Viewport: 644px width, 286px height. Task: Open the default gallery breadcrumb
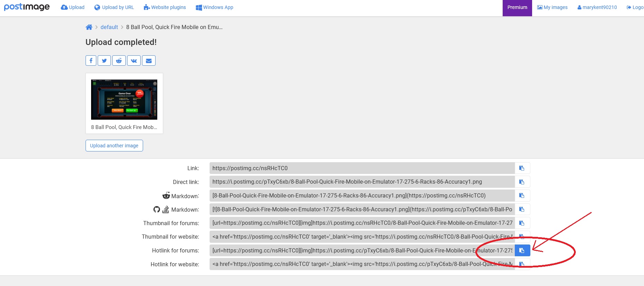(109, 27)
